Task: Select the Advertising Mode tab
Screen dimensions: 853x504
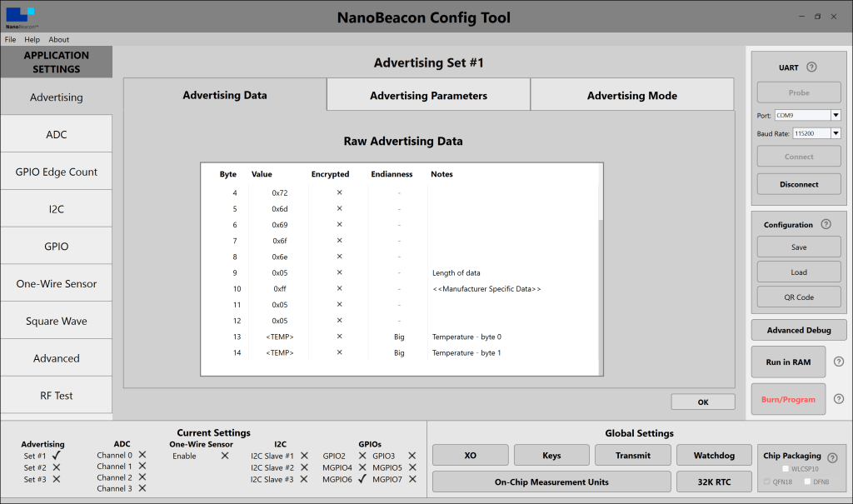Action: tap(631, 96)
